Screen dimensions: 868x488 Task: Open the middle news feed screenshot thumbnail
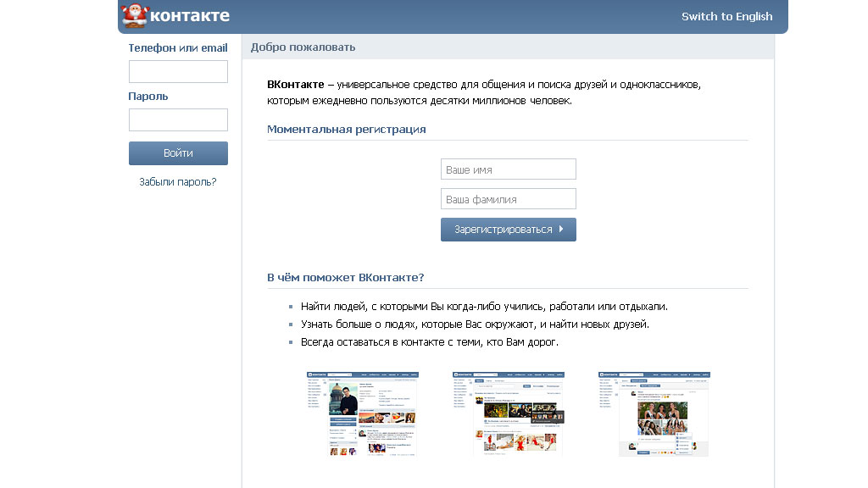[509, 413]
